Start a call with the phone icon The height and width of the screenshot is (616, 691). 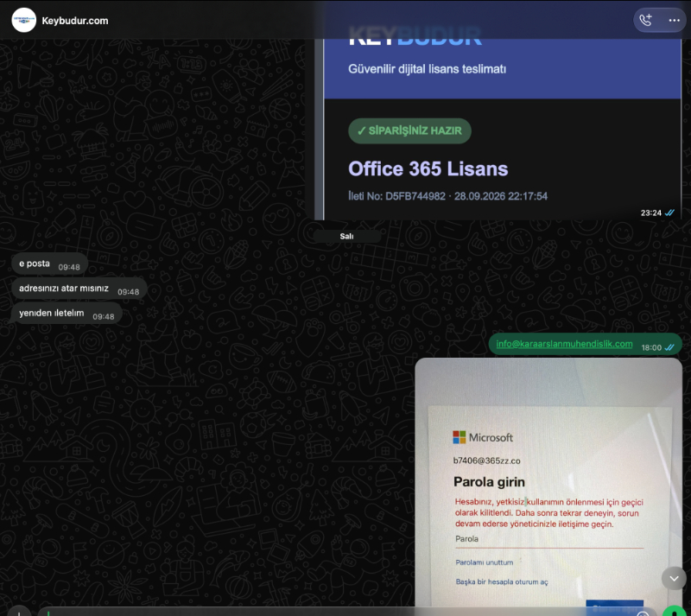point(645,20)
